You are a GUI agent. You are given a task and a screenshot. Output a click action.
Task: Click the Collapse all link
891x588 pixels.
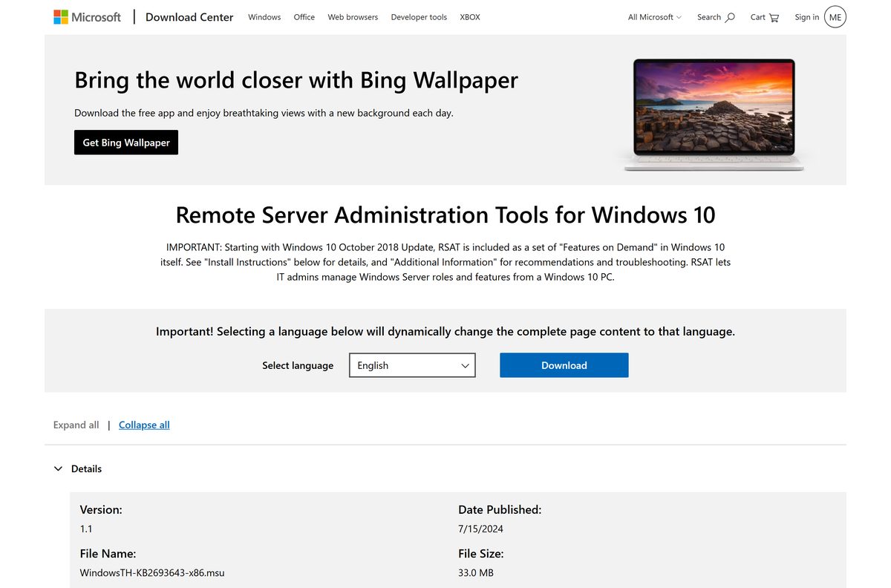[x=144, y=425]
